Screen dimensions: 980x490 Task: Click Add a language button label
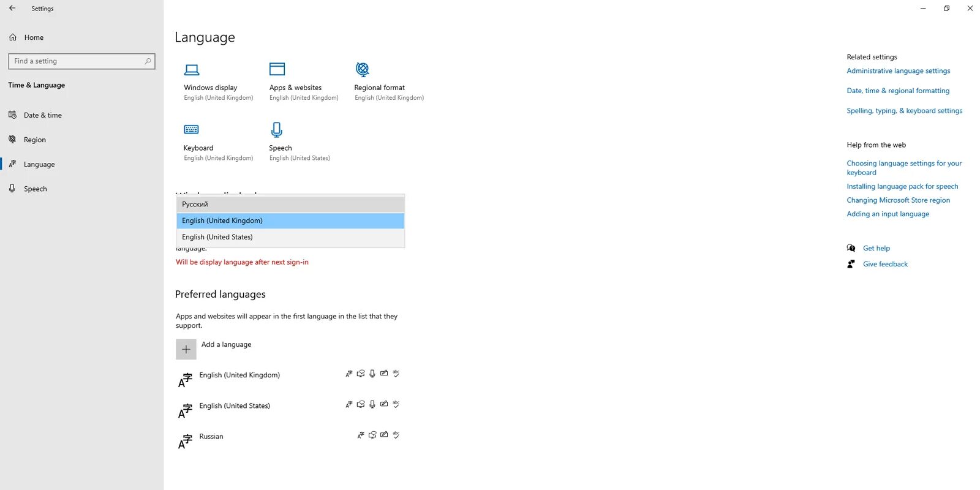(x=226, y=344)
